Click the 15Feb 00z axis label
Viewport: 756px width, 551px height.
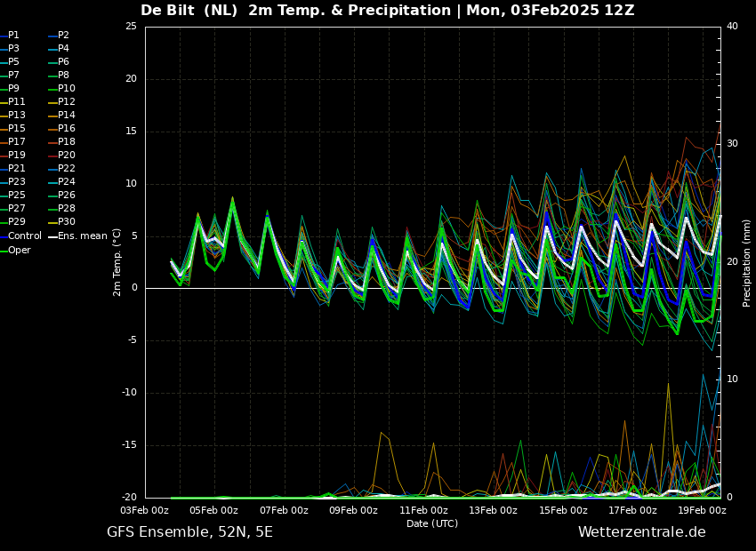coord(563,510)
